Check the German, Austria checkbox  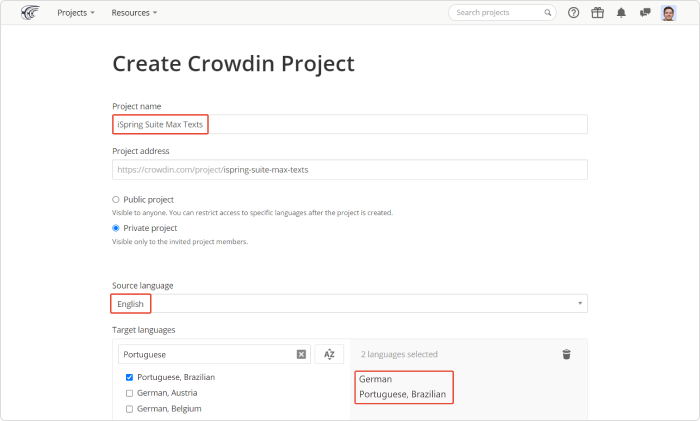(x=129, y=393)
